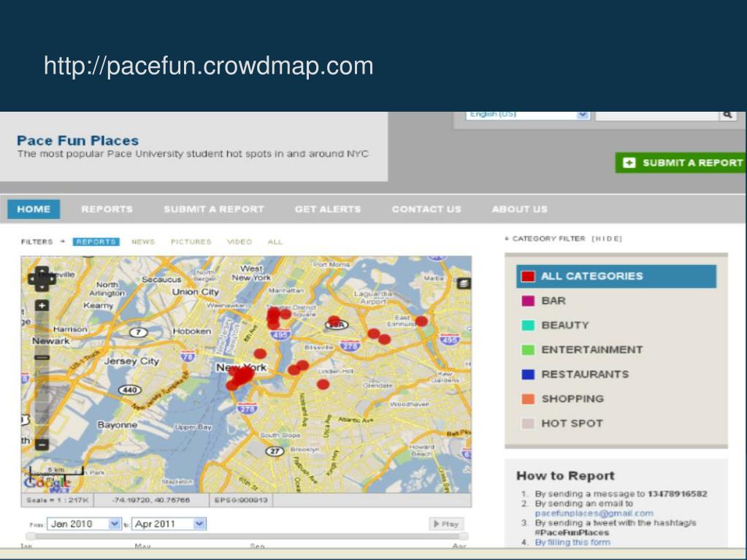
Task: Click the red marker near Linden Hill
Action: [323, 384]
